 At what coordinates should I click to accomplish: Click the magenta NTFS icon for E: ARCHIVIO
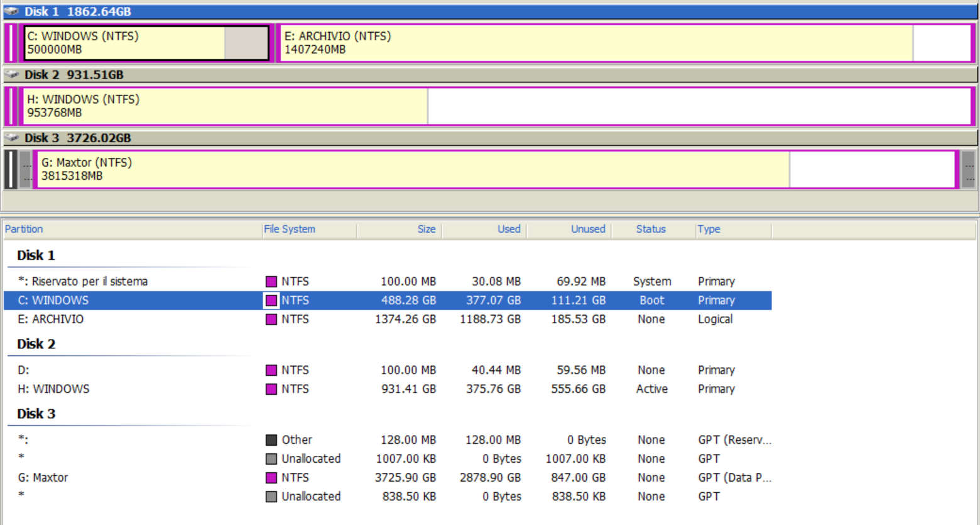point(271,319)
